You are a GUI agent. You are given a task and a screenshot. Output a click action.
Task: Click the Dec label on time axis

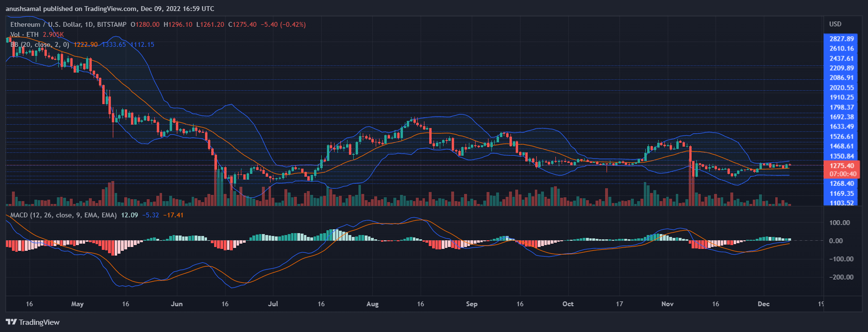763,304
